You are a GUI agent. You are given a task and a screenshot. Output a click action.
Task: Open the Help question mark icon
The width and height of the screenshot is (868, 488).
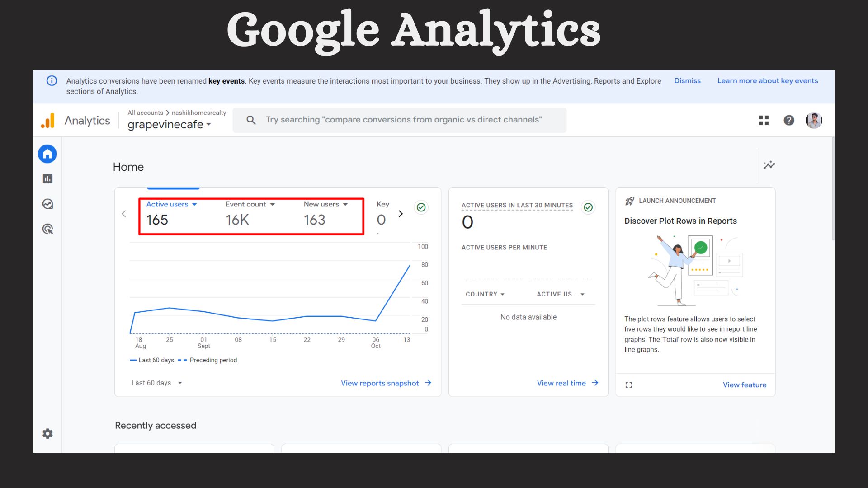point(789,120)
